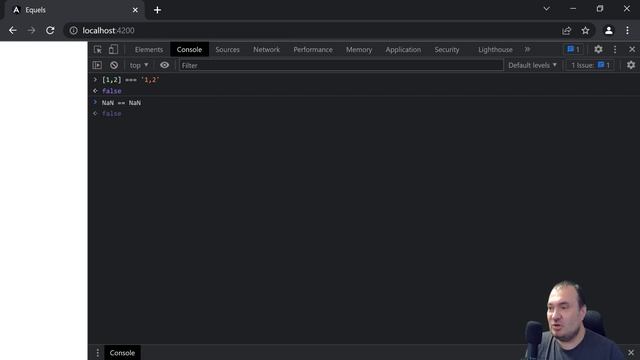Select the drawer Console tab
This screenshot has width=640, height=360.
pos(122,353)
